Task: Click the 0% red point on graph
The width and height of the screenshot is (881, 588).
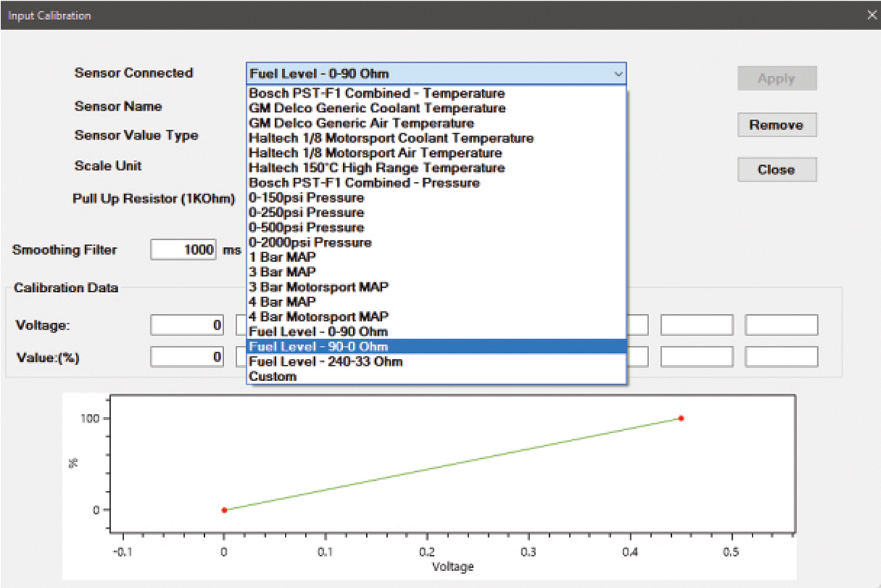Action: click(224, 509)
